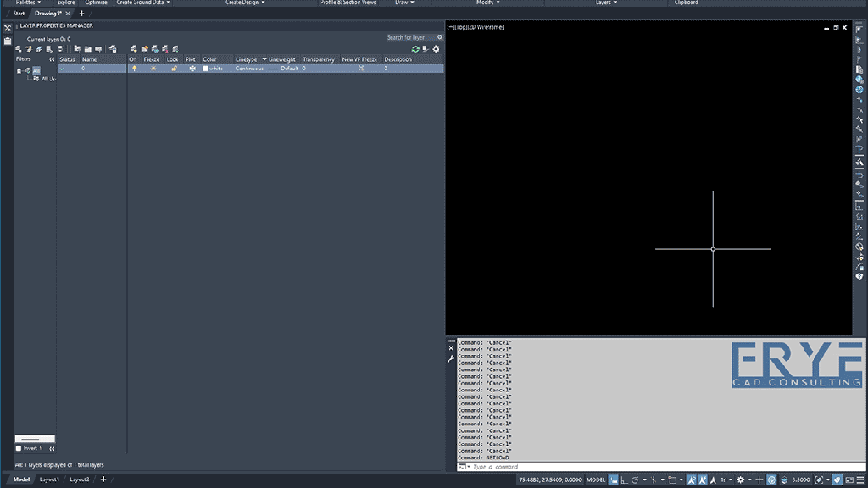
Task: Click the New Layer icon in layer manager
Action: click(x=134, y=49)
